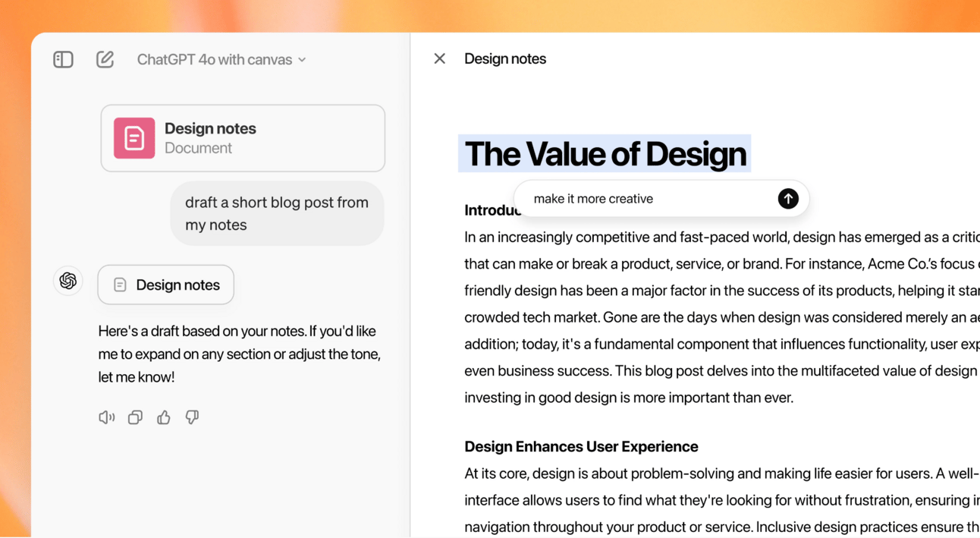Toggle the sidebar panel icon
Image resolution: width=980 pixels, height=538 pixels.
[63, 59]
